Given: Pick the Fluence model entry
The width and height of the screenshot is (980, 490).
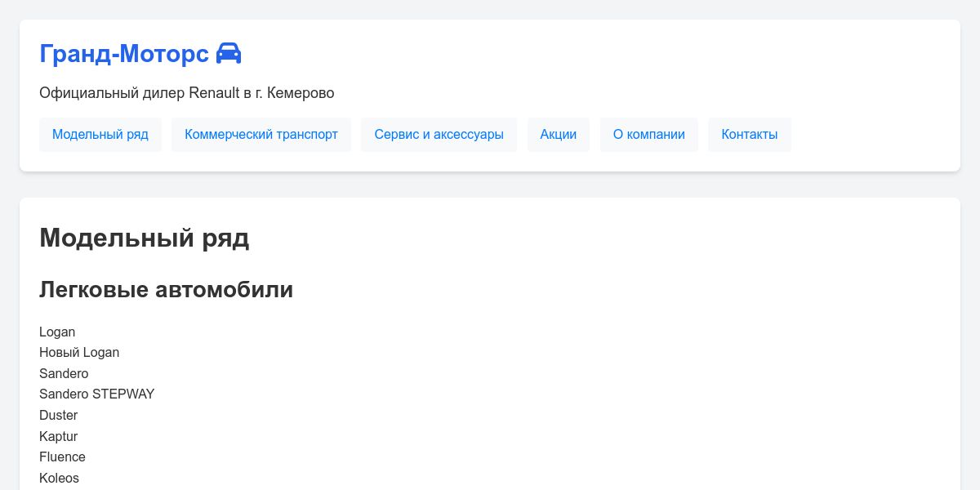Looking at the screenshot, I should click(x=62, y=457).
